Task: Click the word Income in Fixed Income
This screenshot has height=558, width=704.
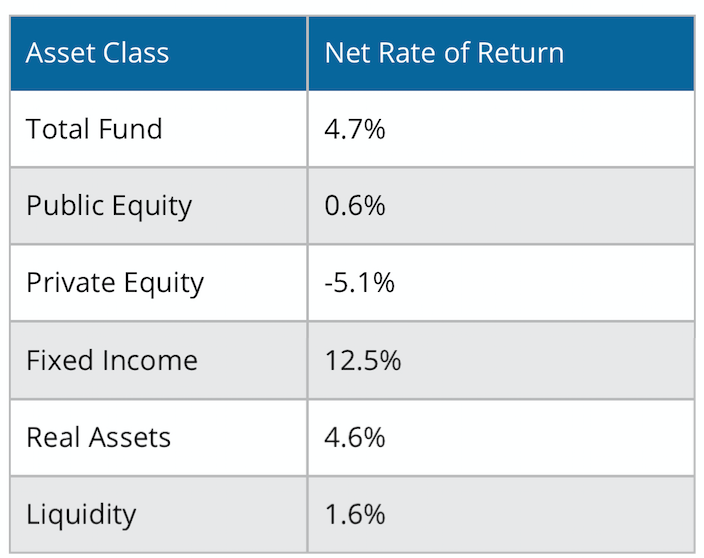Action: tap(150, 360)
